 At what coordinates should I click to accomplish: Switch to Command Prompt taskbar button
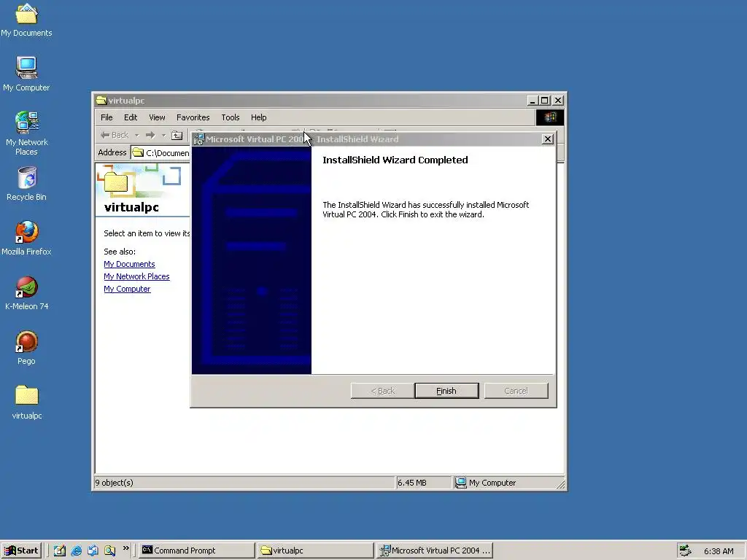197,551
